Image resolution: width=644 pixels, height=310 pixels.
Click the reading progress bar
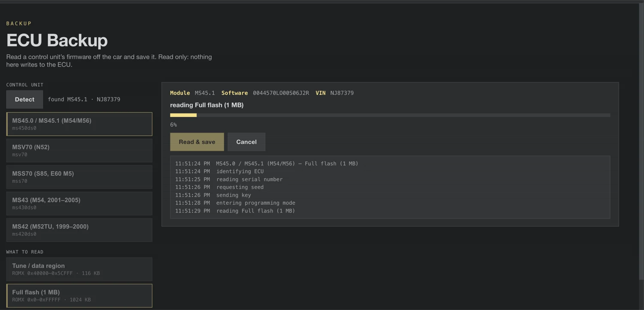click(390, 115)
